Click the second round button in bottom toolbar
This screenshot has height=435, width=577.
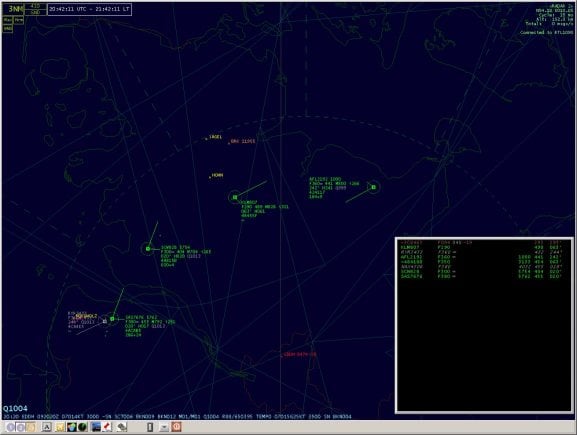(x=21, y=427)
